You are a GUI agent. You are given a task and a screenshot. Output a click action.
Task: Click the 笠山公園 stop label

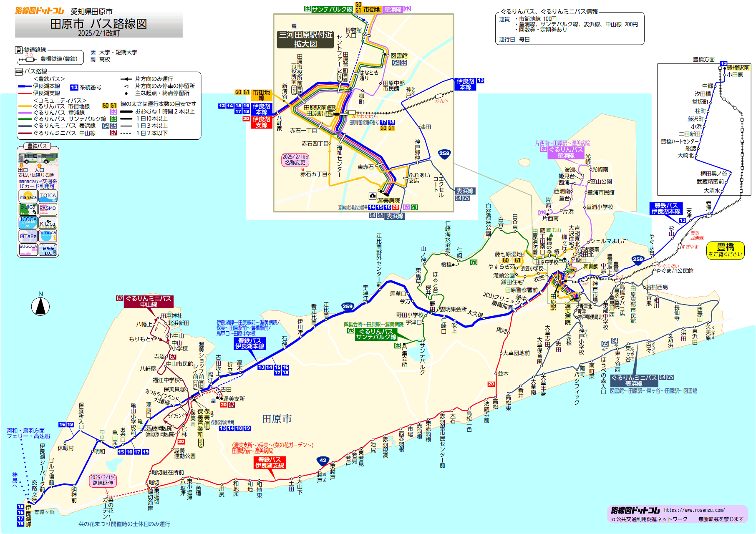pyautogui.click(x=601, y=181)
